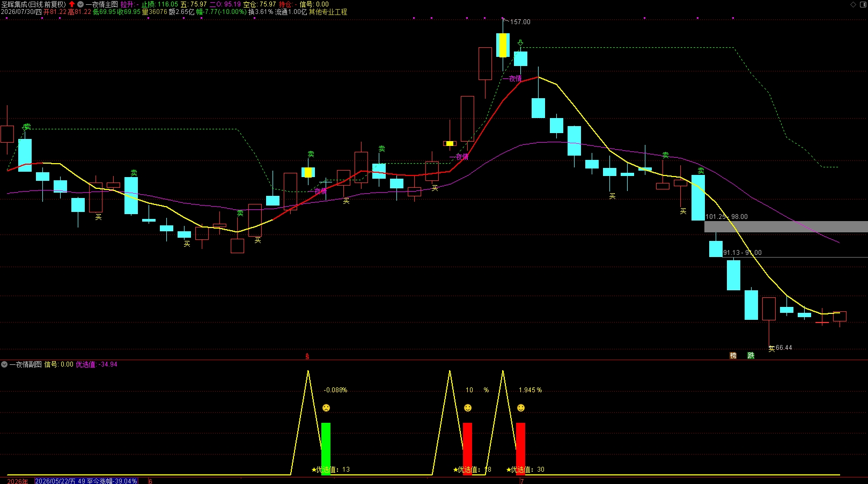Click the smiley face below 1.945 %
The image size is (868, 484).
tap(521, 408)
